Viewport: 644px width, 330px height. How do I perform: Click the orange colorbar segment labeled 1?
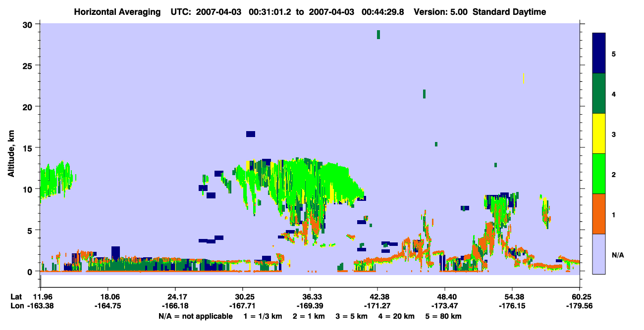tap(599, 214)
